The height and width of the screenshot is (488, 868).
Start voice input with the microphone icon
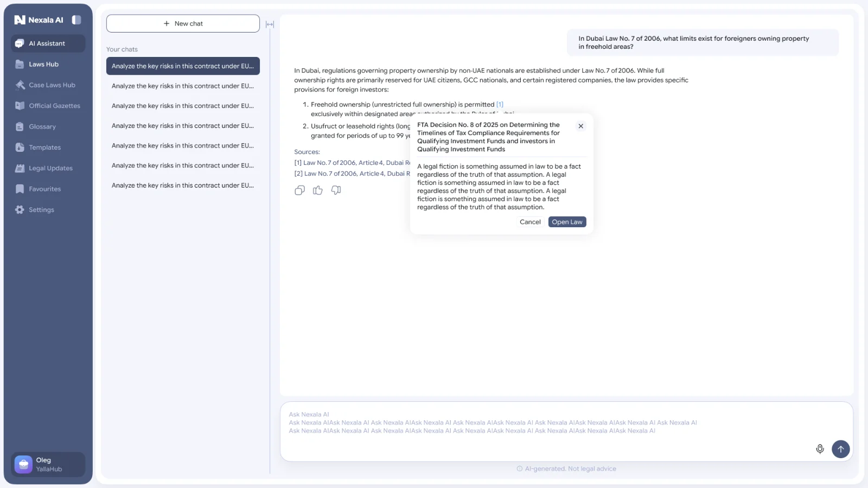pos(820,449)
